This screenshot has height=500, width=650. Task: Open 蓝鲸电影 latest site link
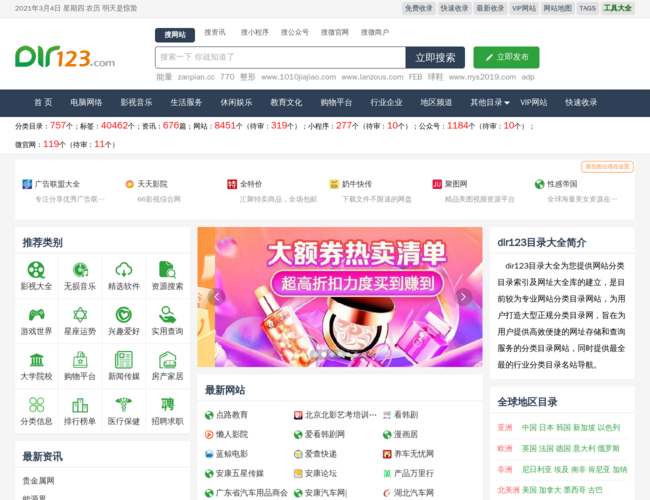[x=232, y=454]
